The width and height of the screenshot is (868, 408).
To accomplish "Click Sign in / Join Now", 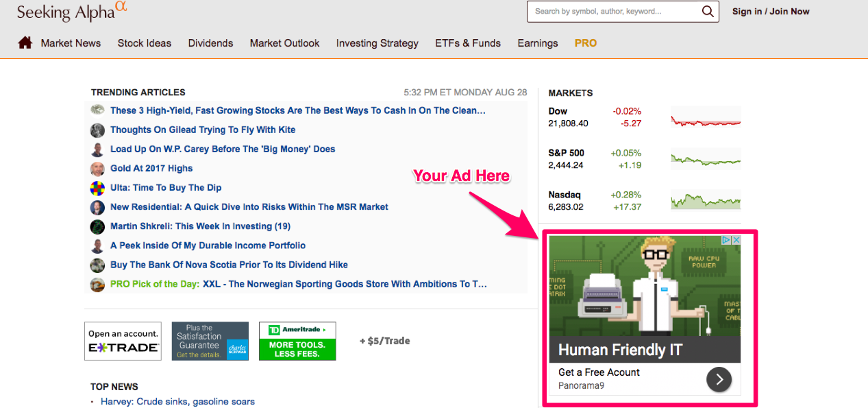I will click(771, 12).
